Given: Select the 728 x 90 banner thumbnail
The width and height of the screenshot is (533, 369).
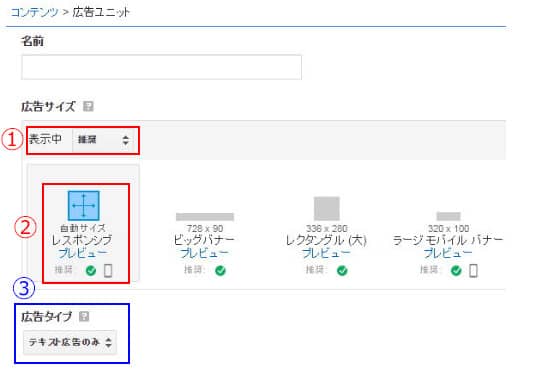Looking at the screenshot, I should click(205, 217).
